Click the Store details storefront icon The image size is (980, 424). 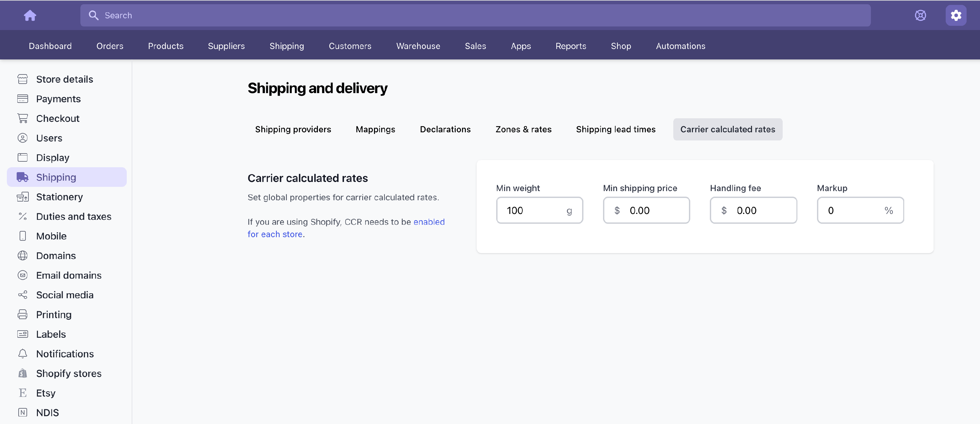pos(23,79)
